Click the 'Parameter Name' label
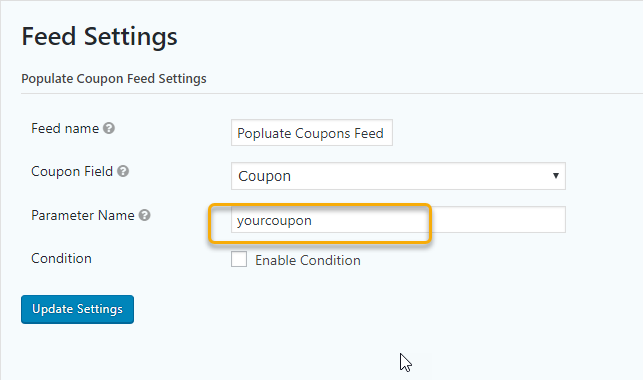The image size is (643, 380). point(83,215)
